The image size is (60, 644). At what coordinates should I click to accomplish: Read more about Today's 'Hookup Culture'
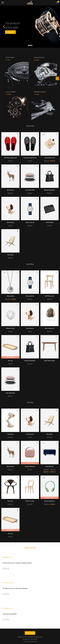[x=6, y=568]
